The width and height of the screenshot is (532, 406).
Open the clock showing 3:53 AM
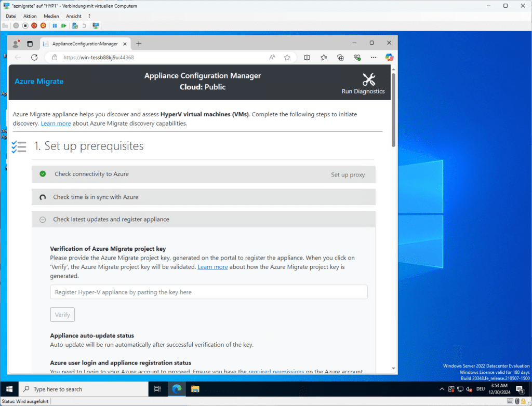click(499, 389)
